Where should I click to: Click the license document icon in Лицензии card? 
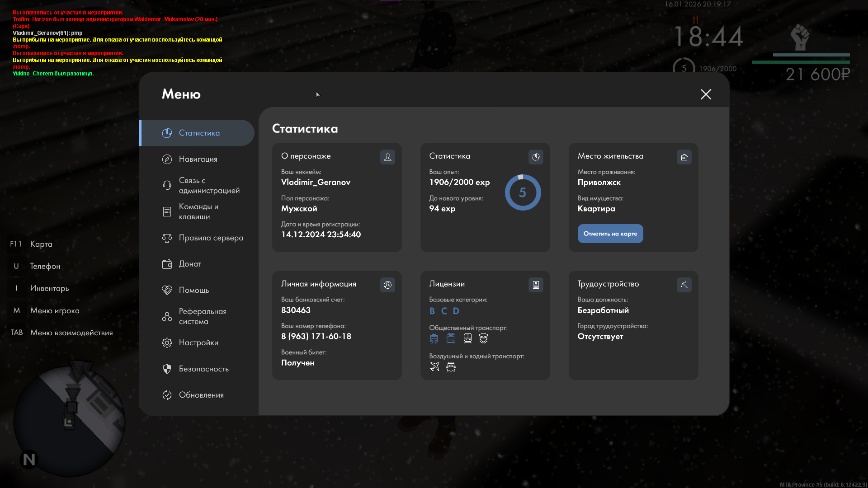[x=536, y=285]
